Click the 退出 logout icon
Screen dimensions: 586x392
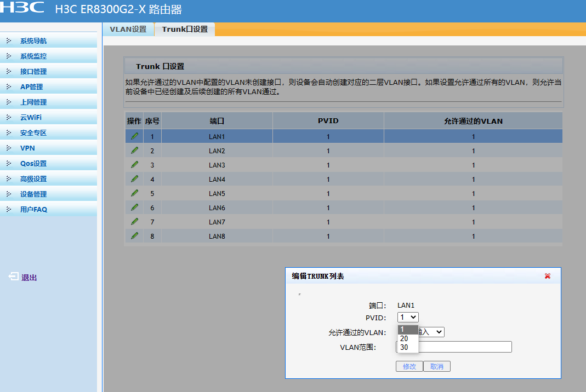pos(14,276)
